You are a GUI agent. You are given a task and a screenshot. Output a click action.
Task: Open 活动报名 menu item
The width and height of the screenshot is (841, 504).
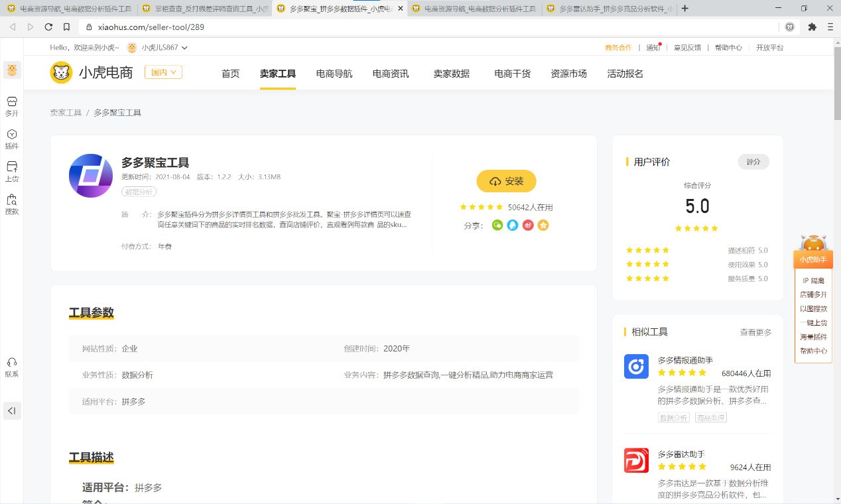click(625, 74)
